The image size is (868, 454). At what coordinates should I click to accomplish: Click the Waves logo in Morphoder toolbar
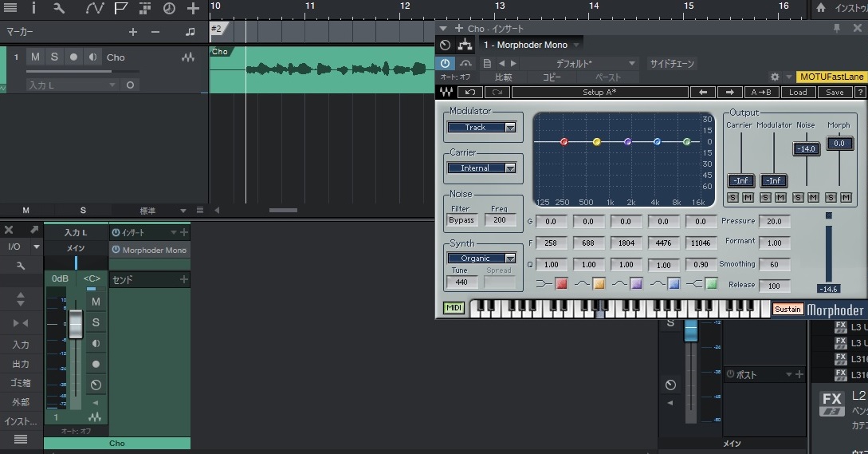(446, 92)
